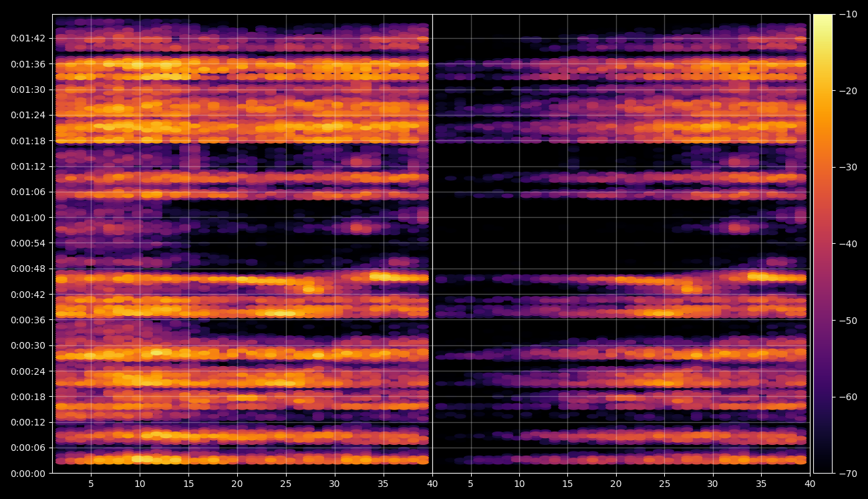Select the −40 colorbar label
This screenshot has height=499, width=868.
tap(848, 244)
